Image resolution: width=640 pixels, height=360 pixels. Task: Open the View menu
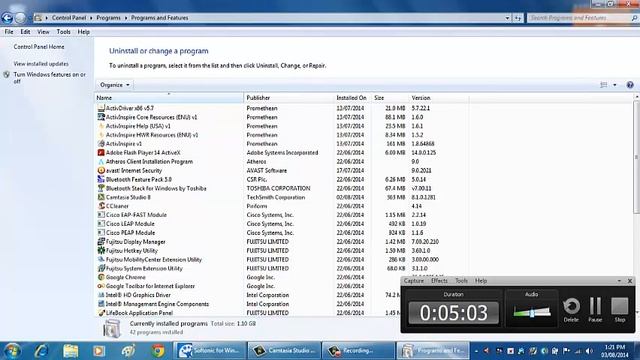tap(43, 32)
